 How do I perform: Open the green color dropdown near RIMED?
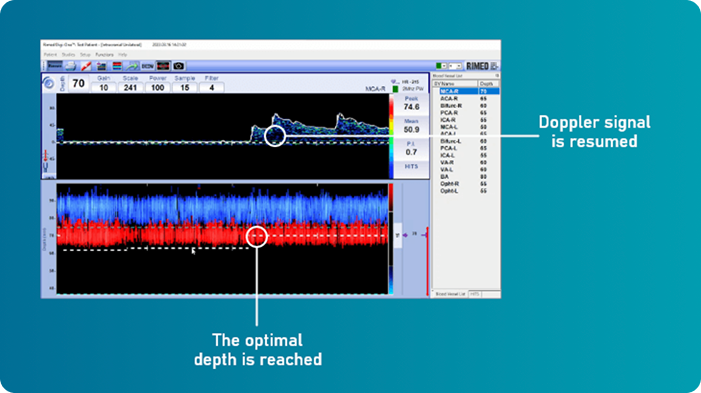click(x=441, y=66)
